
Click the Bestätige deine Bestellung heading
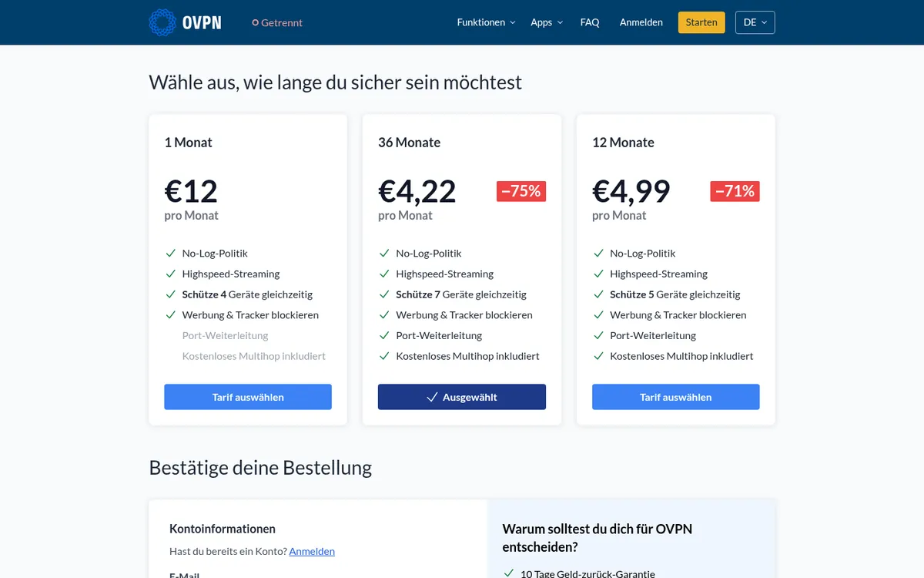click(260, 468)
